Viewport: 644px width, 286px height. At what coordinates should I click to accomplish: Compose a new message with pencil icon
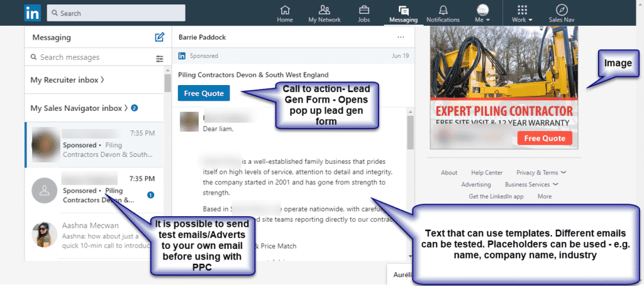159,37
